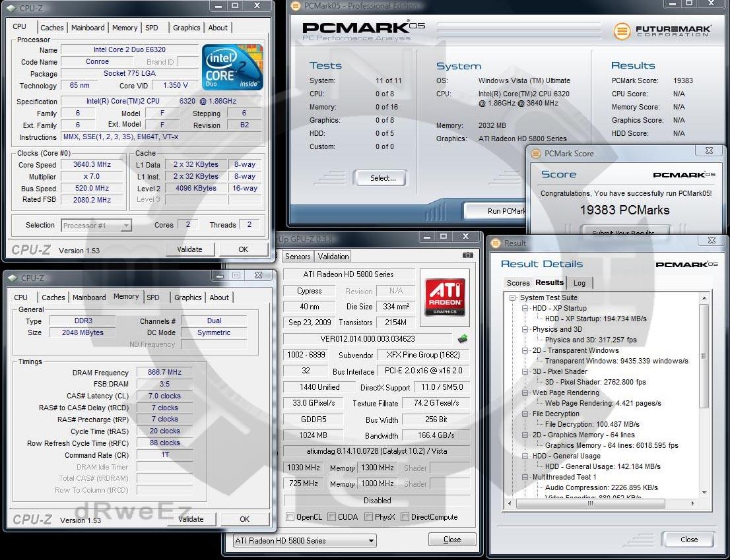Open Caches tab in top CPU-Z window
730x560 pixels.
click(x=51, y=28)
